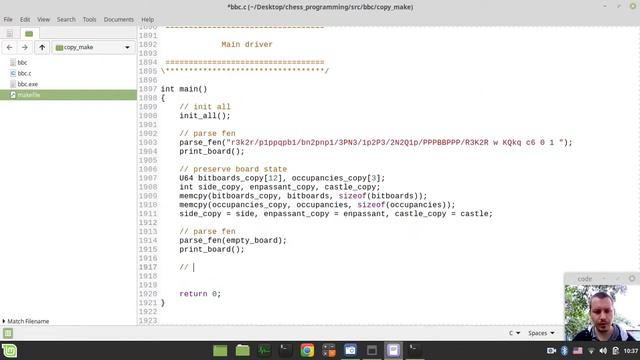Viewport: 640px width, 360px height.
Task: Open the Tools menu
Action: click(89, 19)
